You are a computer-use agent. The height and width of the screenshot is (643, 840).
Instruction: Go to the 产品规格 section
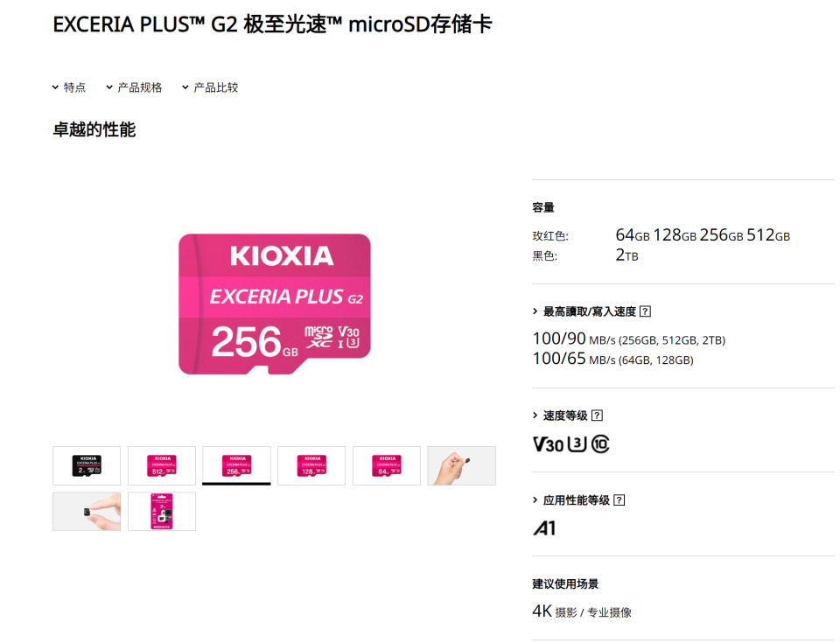pyautogui.click(x=134, y=87)
